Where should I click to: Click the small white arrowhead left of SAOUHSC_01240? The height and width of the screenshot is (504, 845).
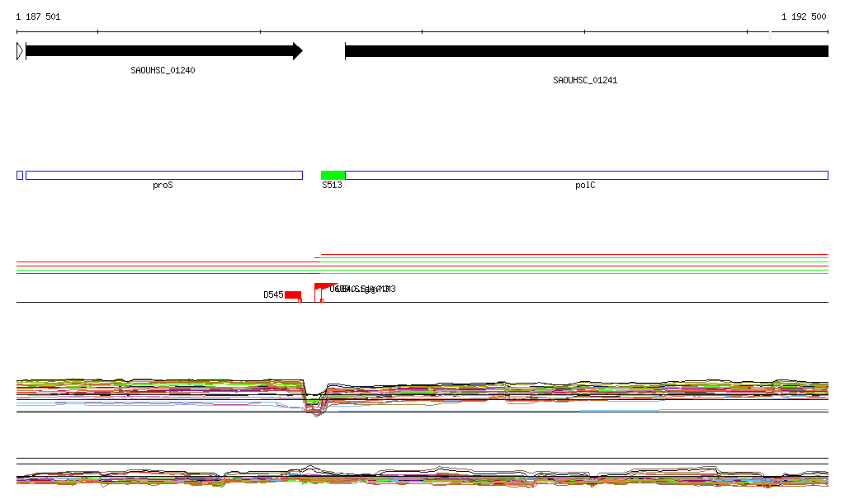coord(20,51)
